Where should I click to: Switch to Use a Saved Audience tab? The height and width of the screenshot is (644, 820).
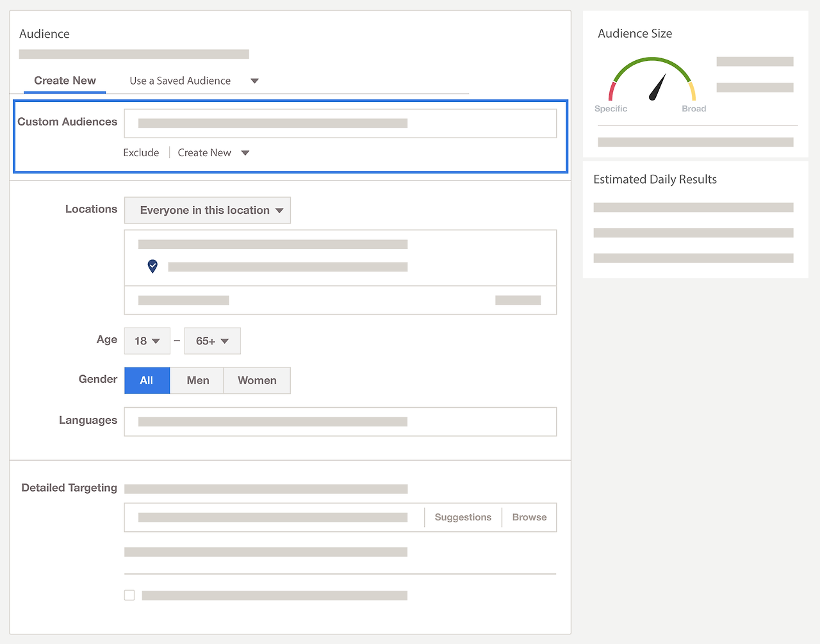(180, 81)
